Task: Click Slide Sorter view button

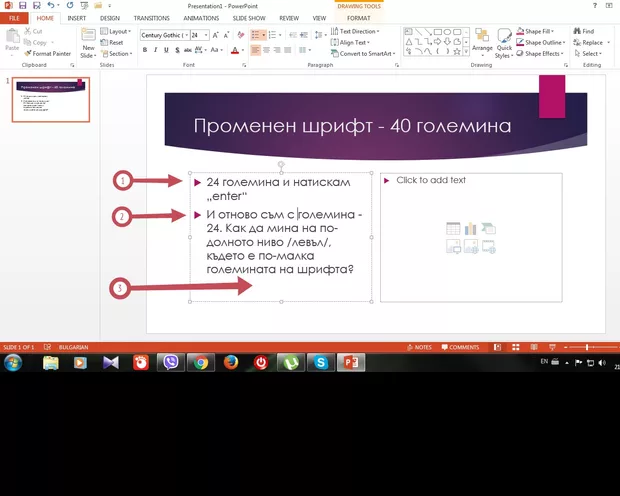Action: click(x=516, y=347)
